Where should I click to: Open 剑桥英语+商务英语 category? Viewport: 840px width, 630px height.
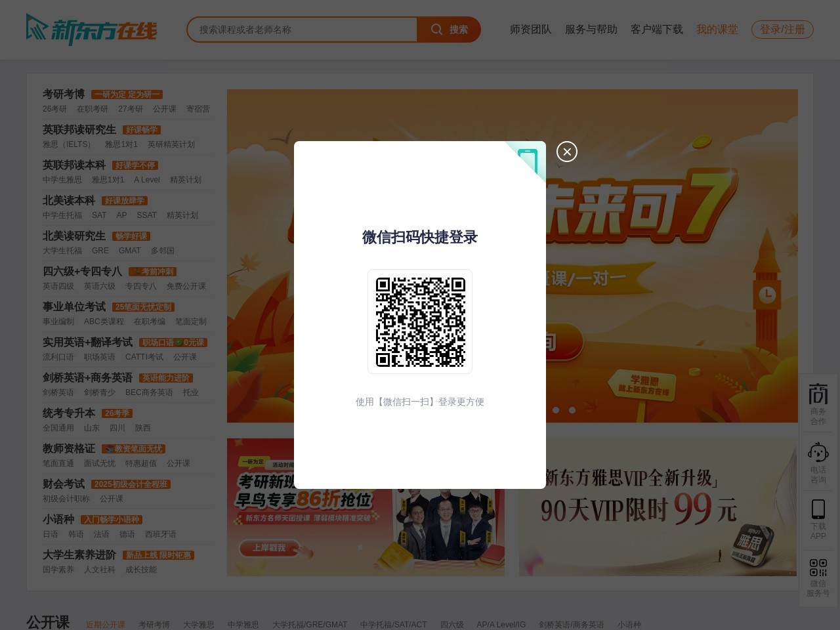87,377
